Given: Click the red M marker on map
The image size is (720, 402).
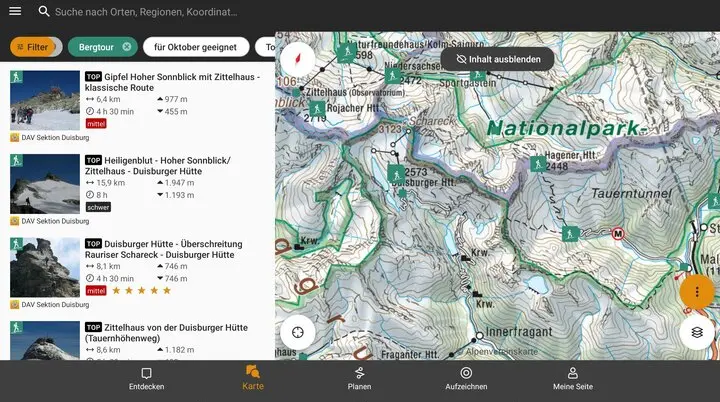Looking at the screenshot, I should (617, 234).
